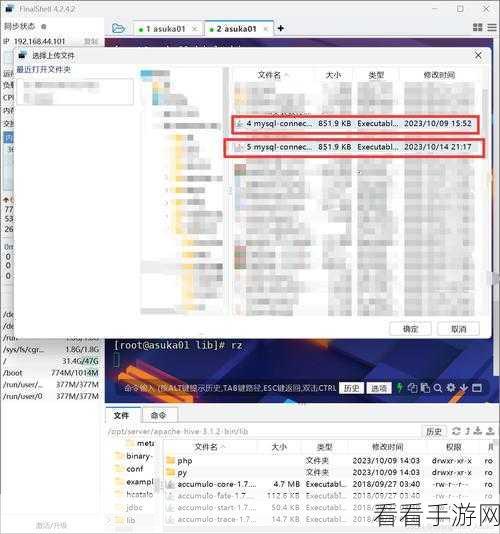Image resolution: width=500 pixels, height=534 pixels.
Task: Close the 1 asuka01 tab
Action: (195, 29)
